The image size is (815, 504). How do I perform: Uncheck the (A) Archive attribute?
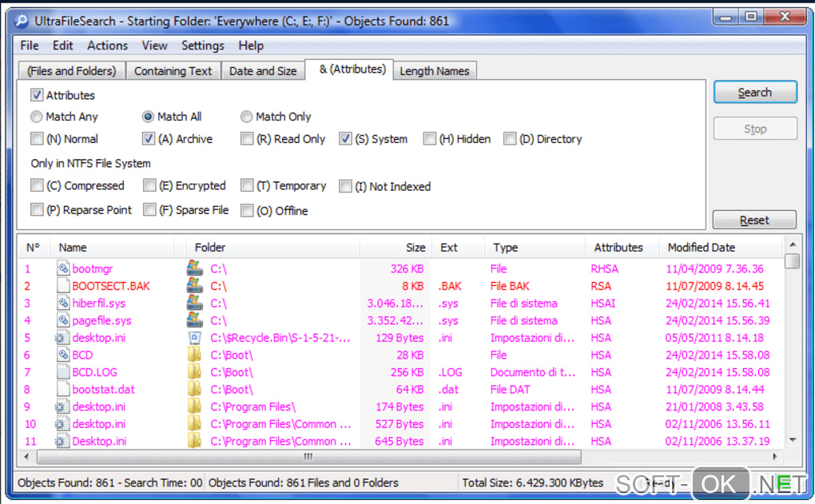coord(148,139)
